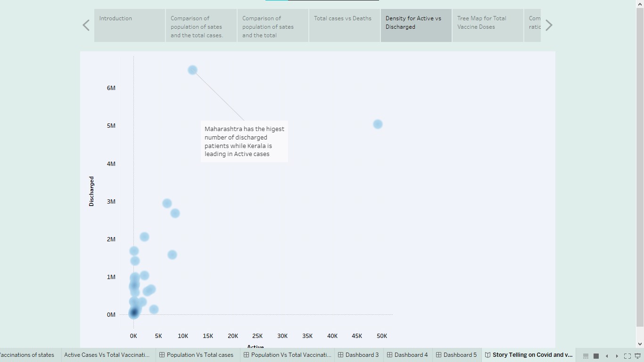Switch to the Active Cases Vs Total Vaccinations sheet
The width and height of the screenshot is (644, 362).
[107, 354]
